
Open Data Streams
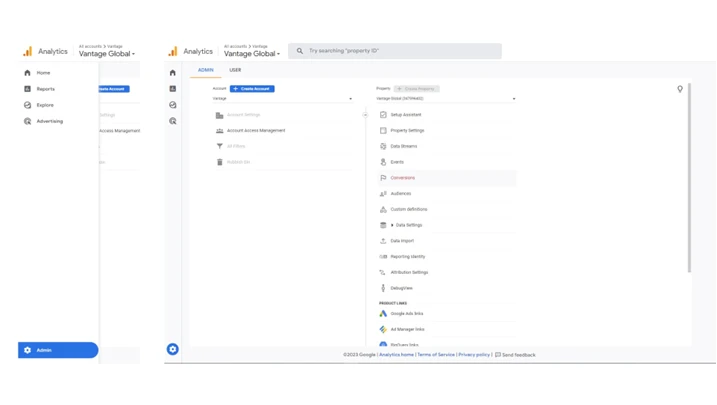point(404,146)
